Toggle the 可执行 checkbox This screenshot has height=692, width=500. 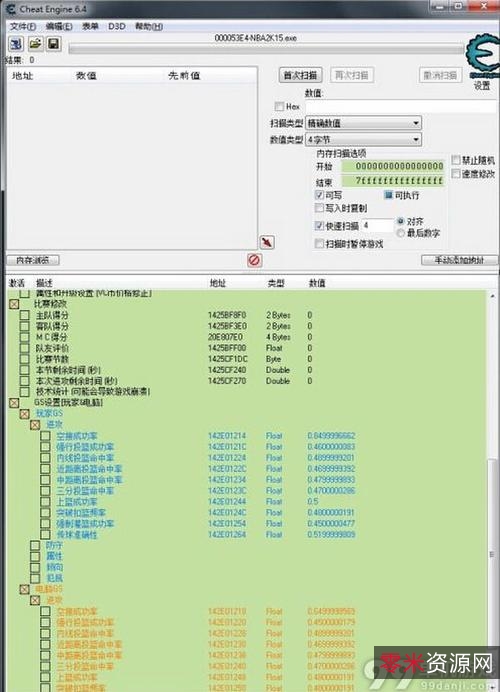tap(388, 195)
